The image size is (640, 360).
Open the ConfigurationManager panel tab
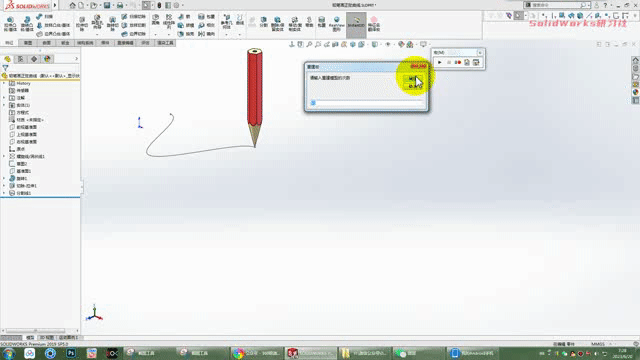34,59
